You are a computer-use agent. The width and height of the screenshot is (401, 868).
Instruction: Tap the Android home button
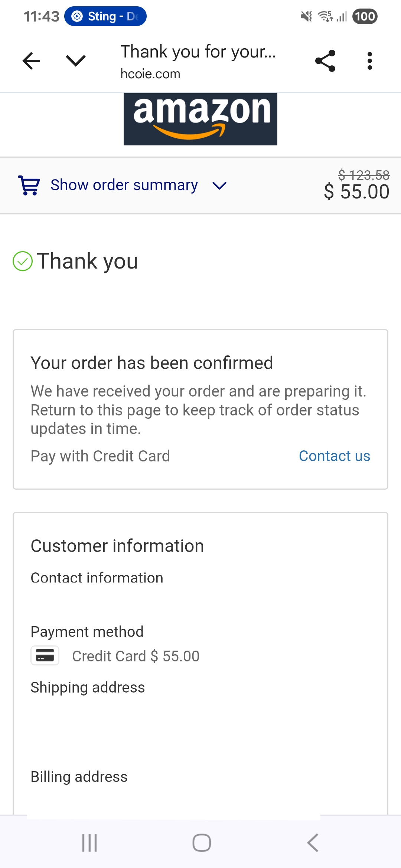[x=202, y=843]
